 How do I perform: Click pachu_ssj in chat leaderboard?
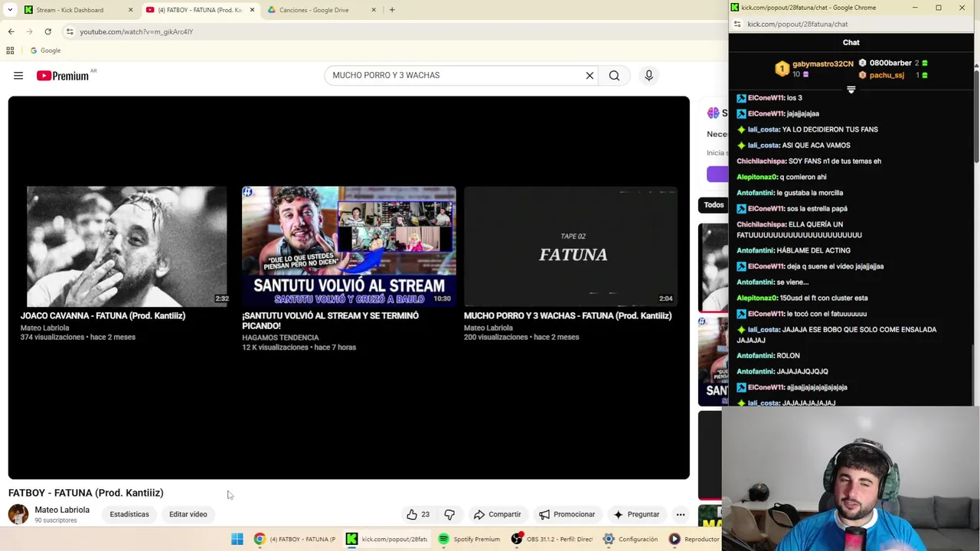pos(886,75)
